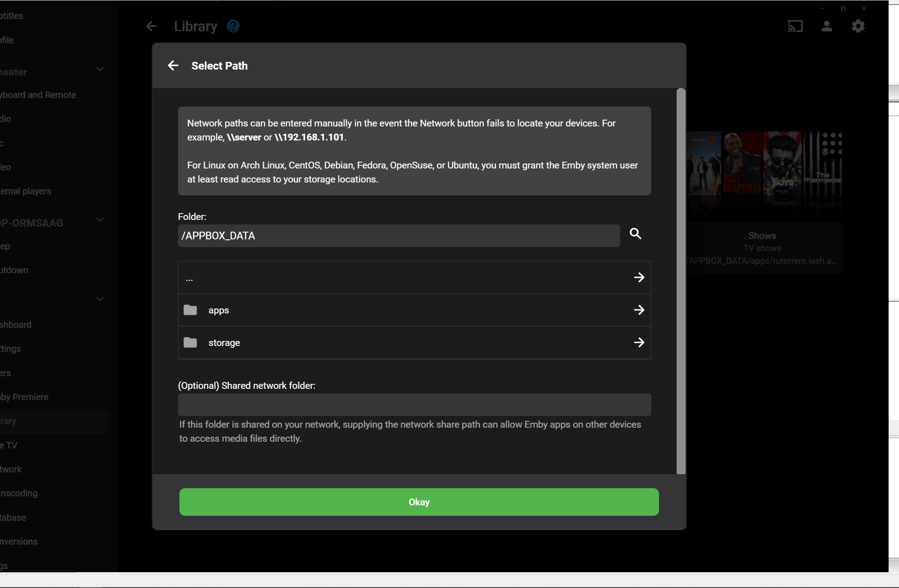
Task: Collapse the third sidebar section chevron
Action: pos(100,299)
